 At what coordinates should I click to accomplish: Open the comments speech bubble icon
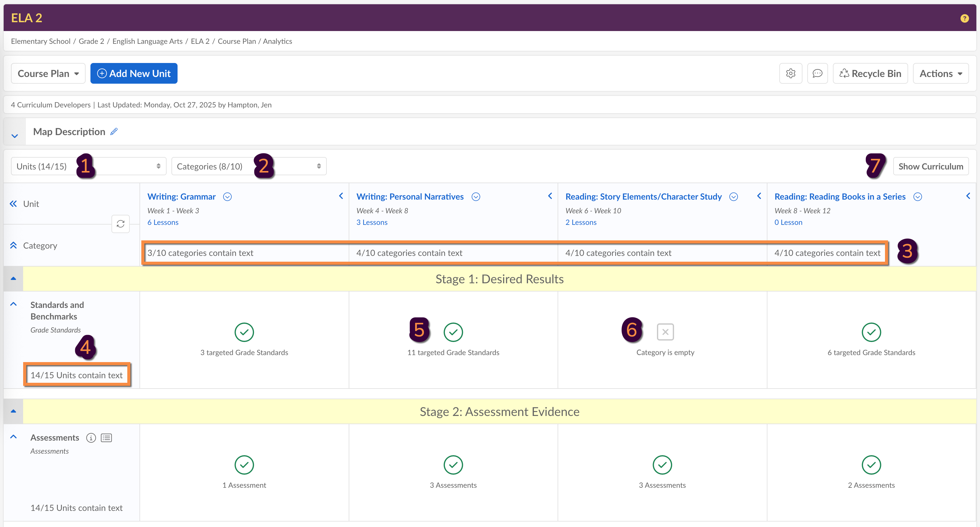(817, 73)
